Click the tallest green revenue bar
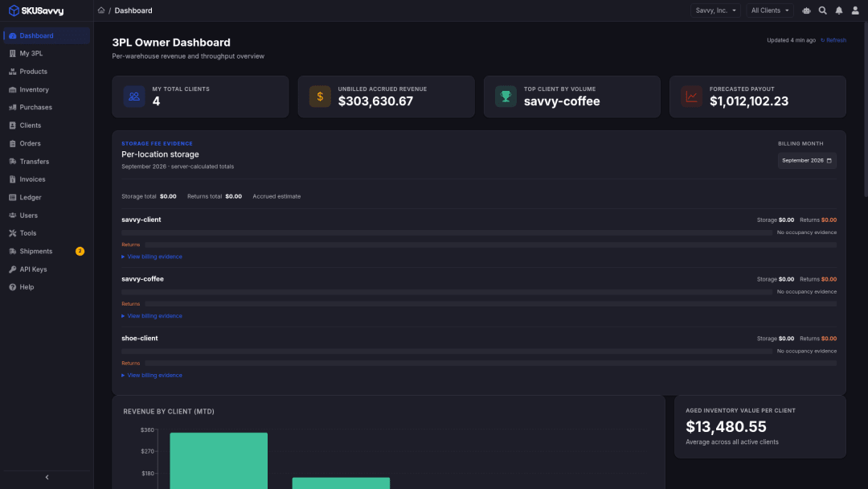The height and width of the screenshot is (489, 868). pos(219,461)
